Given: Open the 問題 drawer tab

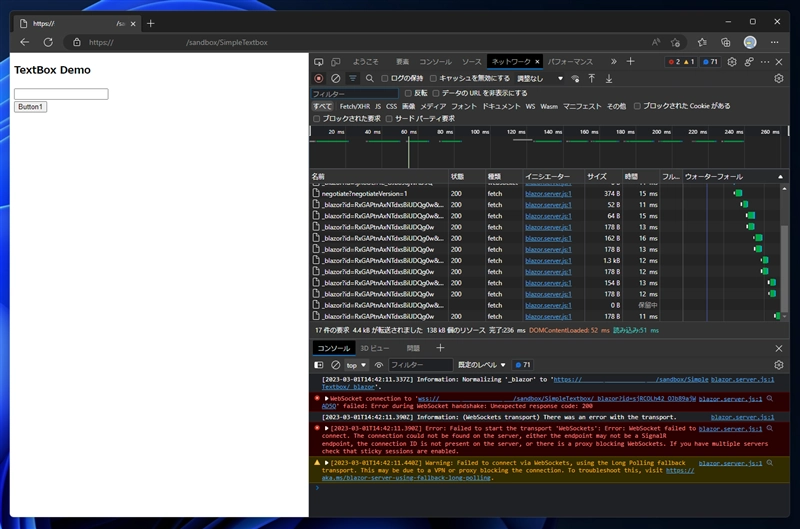Looking at the screenshot, I should tap(413, 348).
